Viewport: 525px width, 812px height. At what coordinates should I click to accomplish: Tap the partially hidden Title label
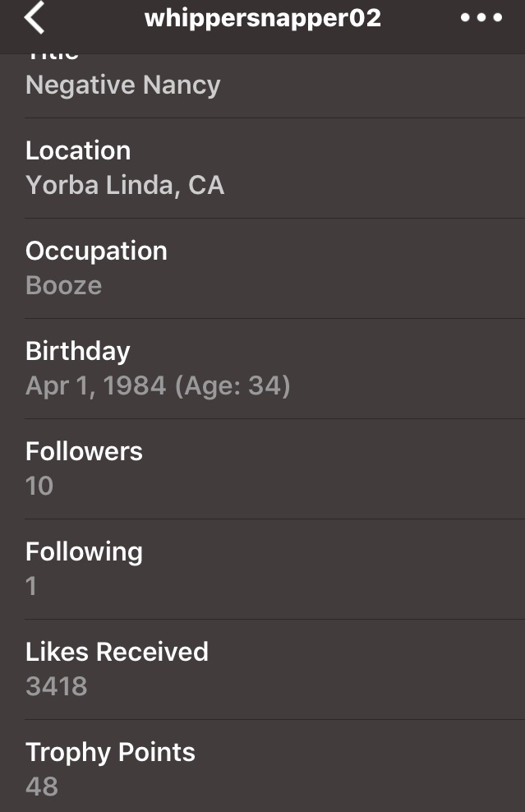[53, 58]
